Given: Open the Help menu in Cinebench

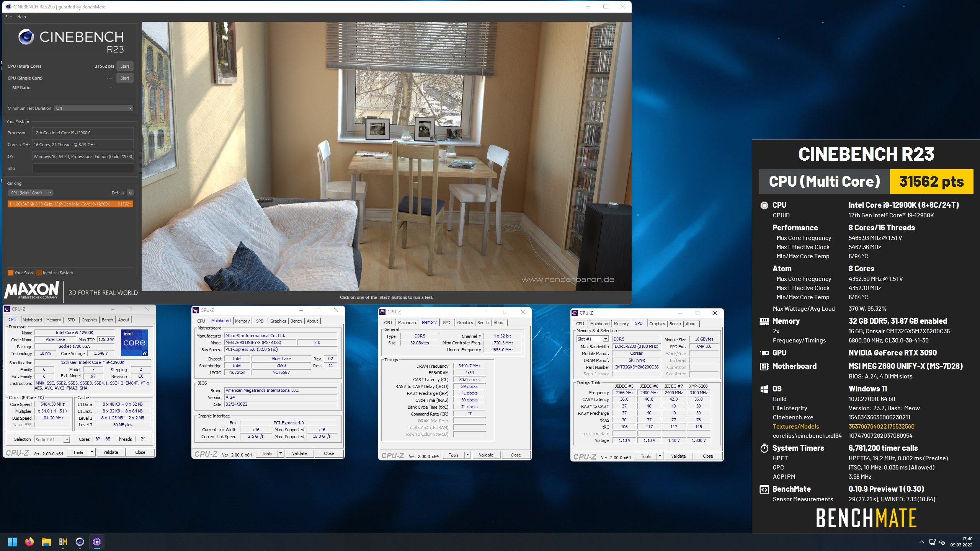Looking at the screenshot, I should tap(21, 17).
